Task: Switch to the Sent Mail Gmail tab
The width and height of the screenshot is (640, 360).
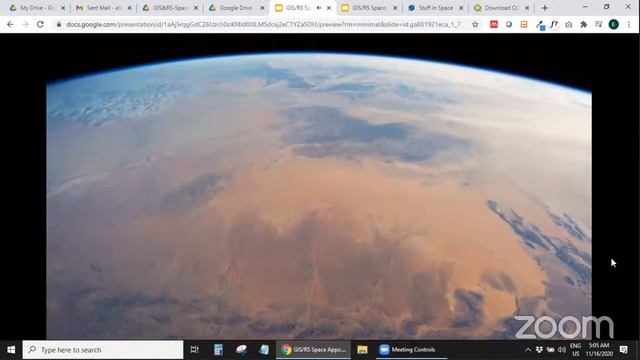Action: tap(104, 8)
